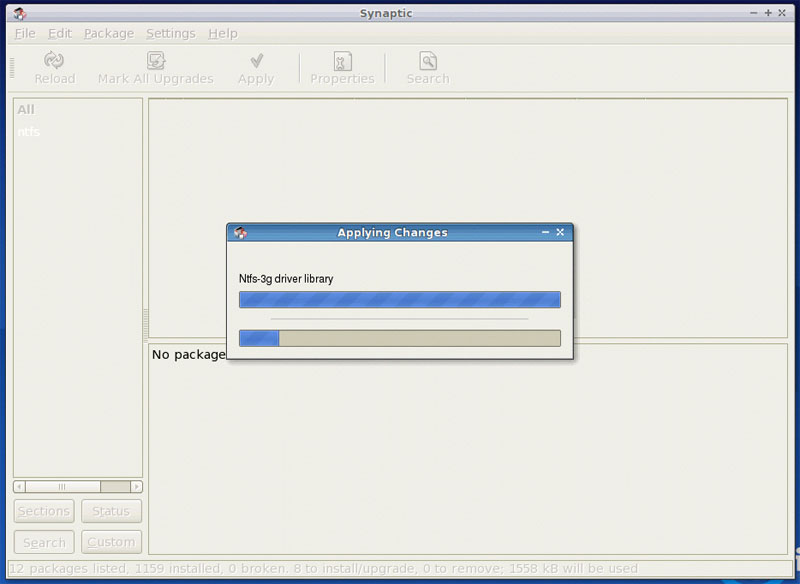Click the Status filter button
The height and width of the screenshot is (584, 800).
[111, 511]
